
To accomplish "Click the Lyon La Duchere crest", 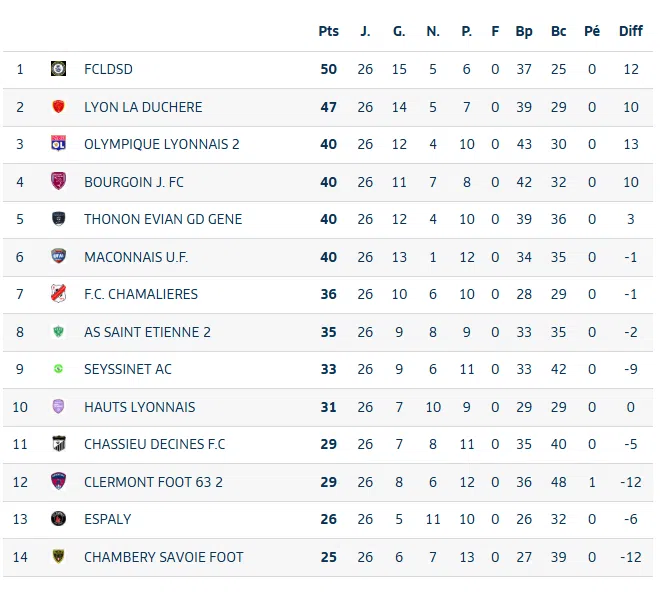I will tap(59, 107).
